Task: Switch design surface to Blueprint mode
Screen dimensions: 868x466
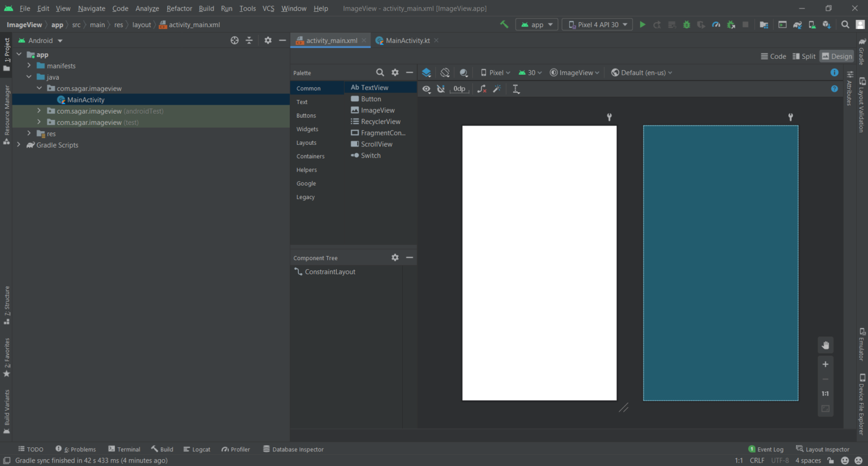Action: pos(426,72)
